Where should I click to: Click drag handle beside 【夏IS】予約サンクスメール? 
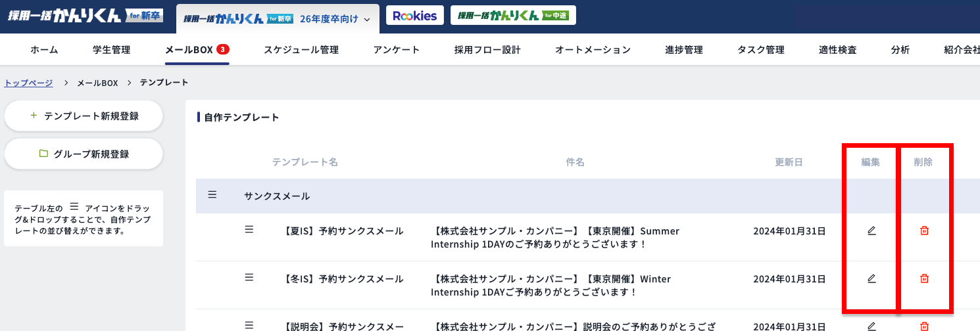pos(249,229)
